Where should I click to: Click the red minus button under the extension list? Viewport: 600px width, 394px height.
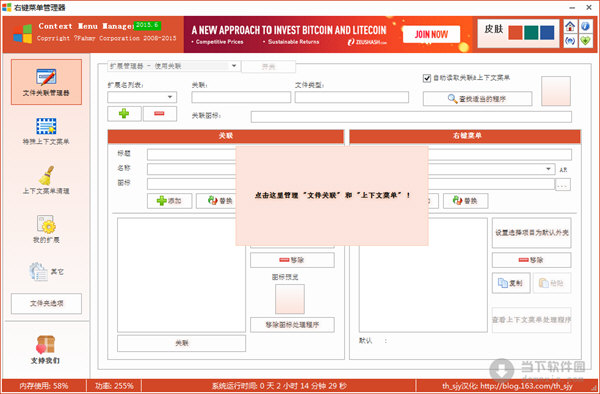pos(160,114)
